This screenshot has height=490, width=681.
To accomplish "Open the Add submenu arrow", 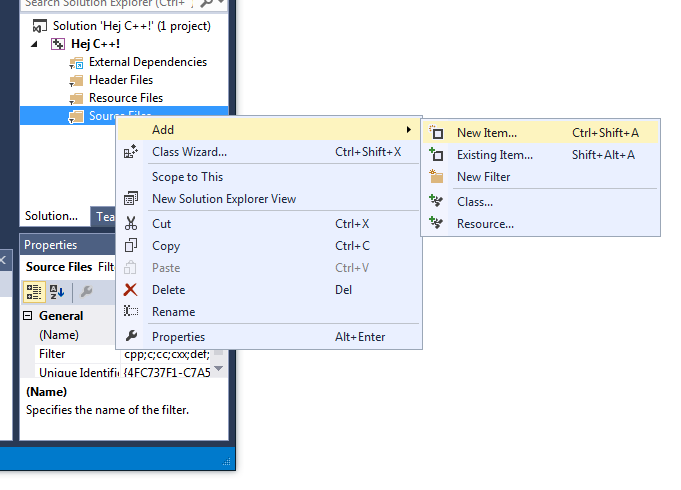I will click(409, 129).
